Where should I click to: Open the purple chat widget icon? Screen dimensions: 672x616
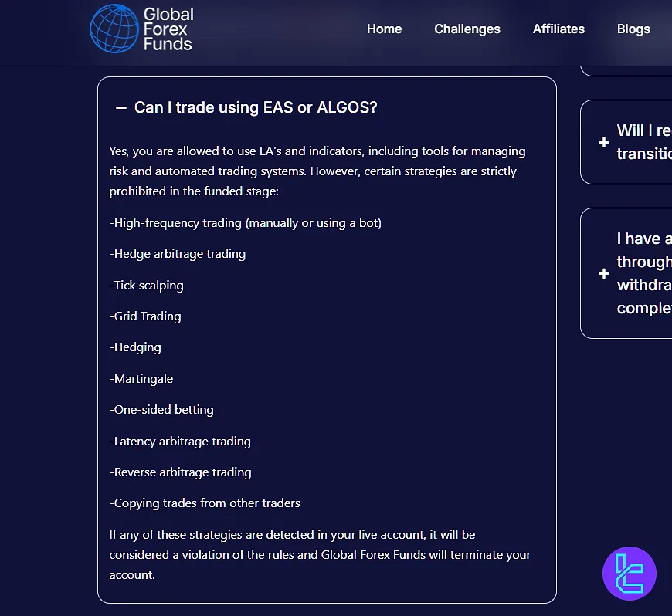click(x=630, y=574)
